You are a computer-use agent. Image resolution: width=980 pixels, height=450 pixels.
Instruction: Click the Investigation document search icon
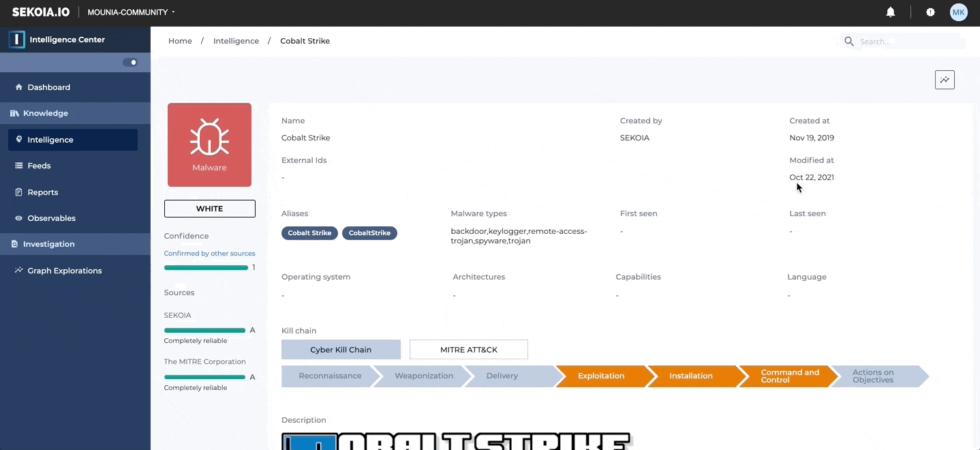click(14, 244)
